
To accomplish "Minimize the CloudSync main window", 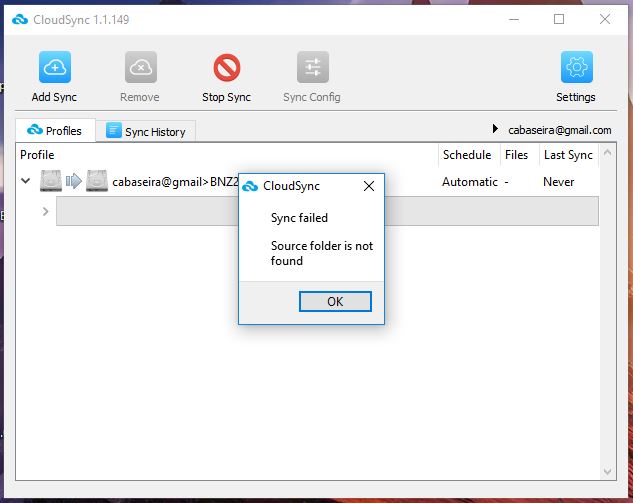I will 514,19.
